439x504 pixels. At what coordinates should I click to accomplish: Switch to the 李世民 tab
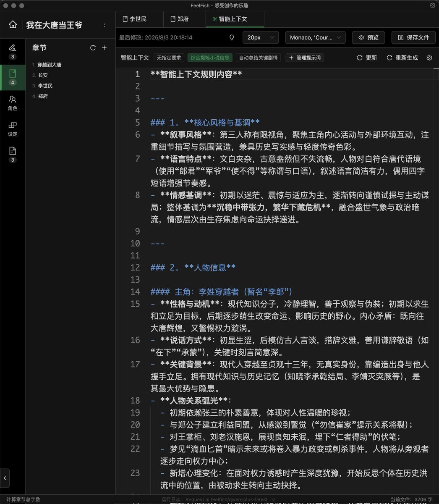pos(139,19)
